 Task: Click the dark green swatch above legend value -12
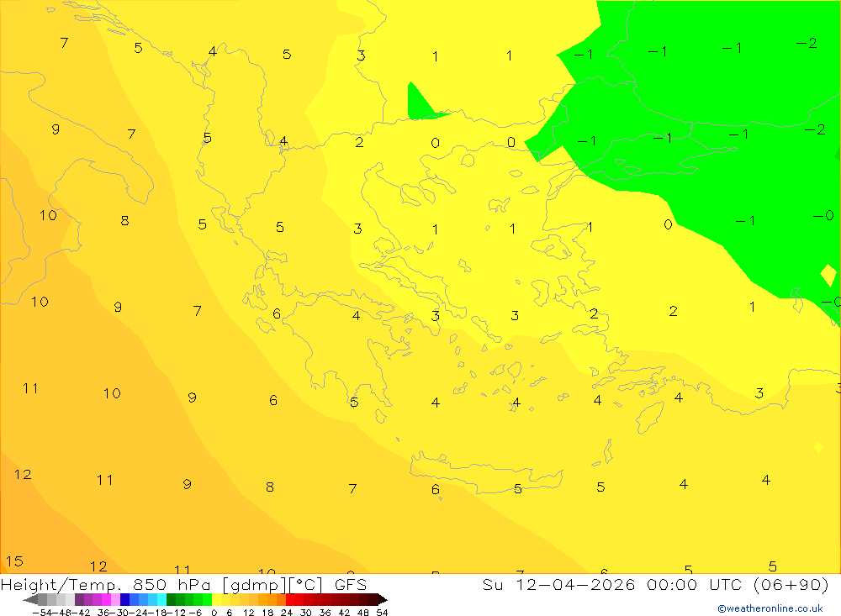(171, 599)
